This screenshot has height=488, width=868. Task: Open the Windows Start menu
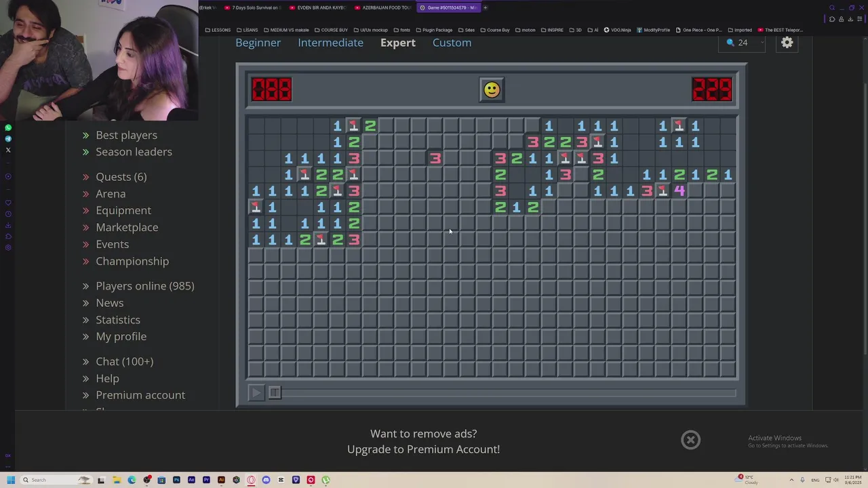pos(10,480)
